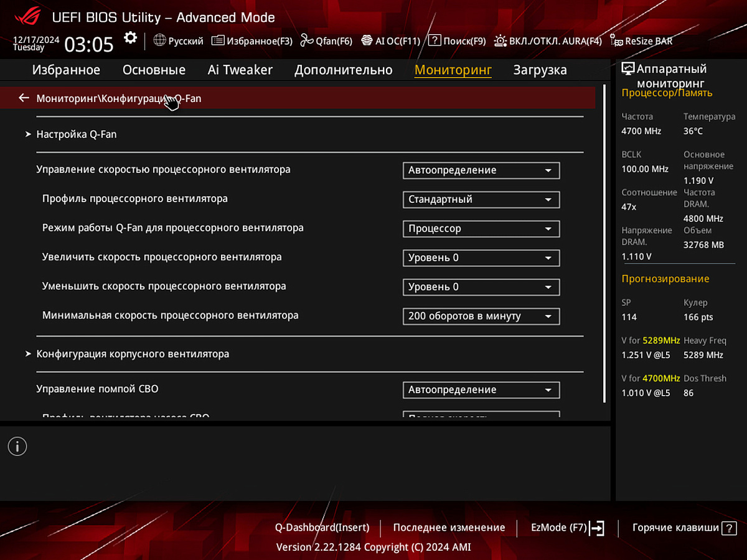747x560 pixels.
Task: Click 47x ratio value
Action: [629, 207]
